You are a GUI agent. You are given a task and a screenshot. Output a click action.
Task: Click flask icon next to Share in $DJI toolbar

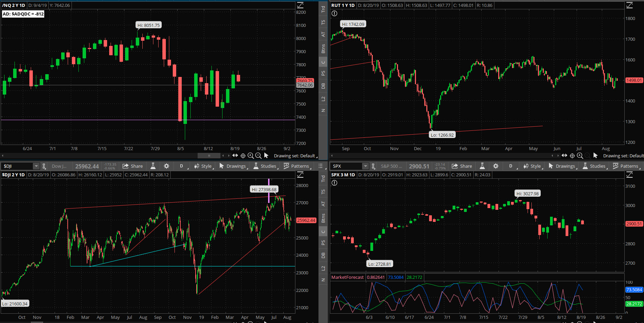[x=153, y=166]
